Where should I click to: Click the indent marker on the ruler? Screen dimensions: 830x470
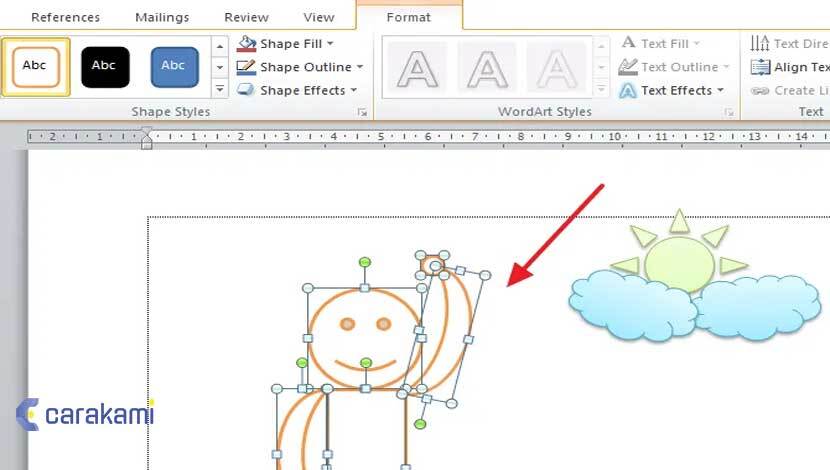[147, 138]
